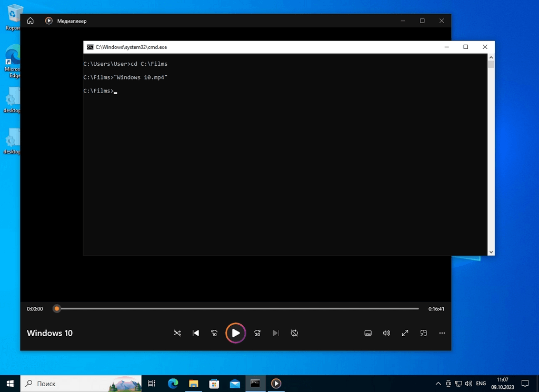The image size is (539, 392).
Task: Click cmd scrollbar up arrow
Action: (x=491, y=57)
